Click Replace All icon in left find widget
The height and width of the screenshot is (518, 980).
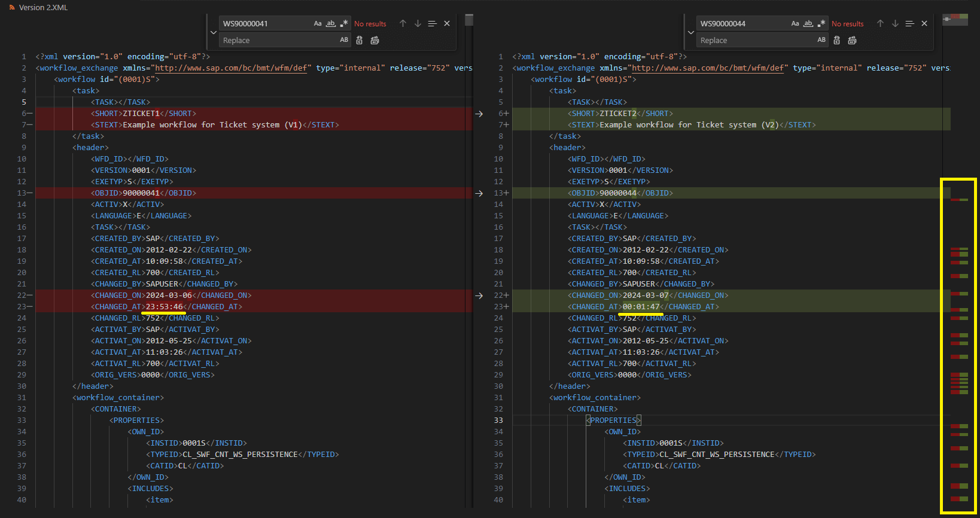point(375,40)
